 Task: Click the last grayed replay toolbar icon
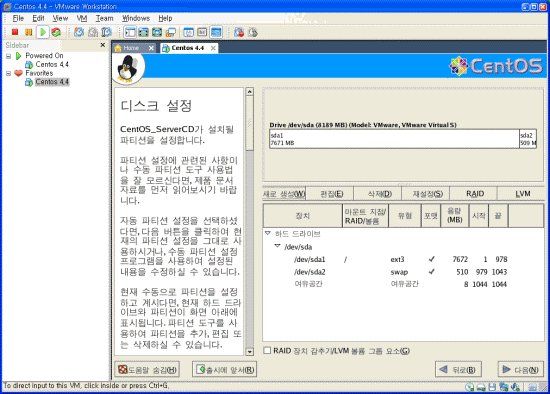pyautogui.click(x=253, y=32)
